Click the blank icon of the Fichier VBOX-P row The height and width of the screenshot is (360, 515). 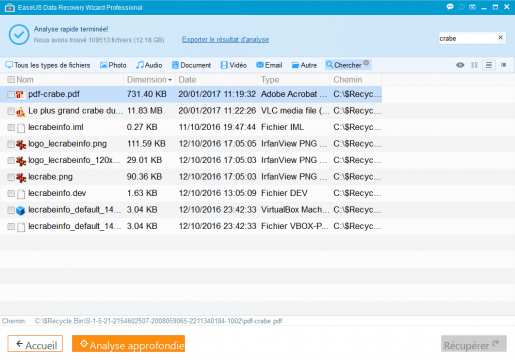21,227
